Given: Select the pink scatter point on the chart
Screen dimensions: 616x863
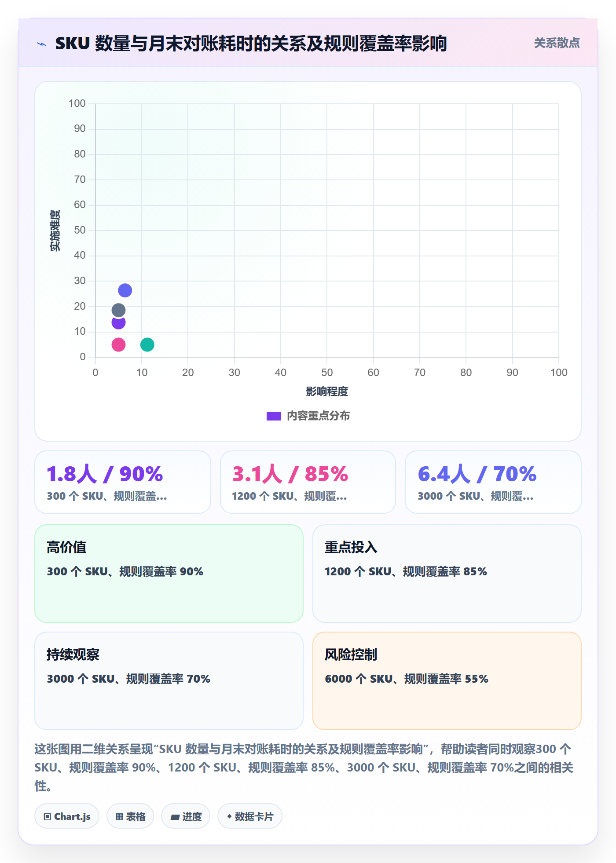Looking at the screenshot, I should coord(118,344).
